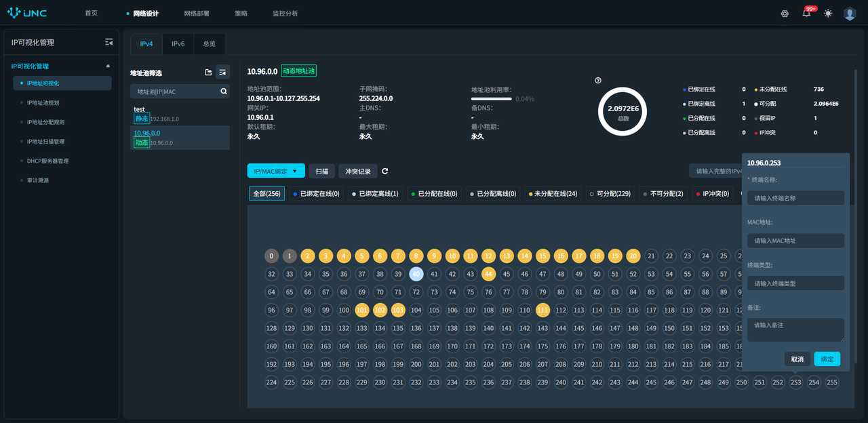Select IP address node 0

coord(271,256)
